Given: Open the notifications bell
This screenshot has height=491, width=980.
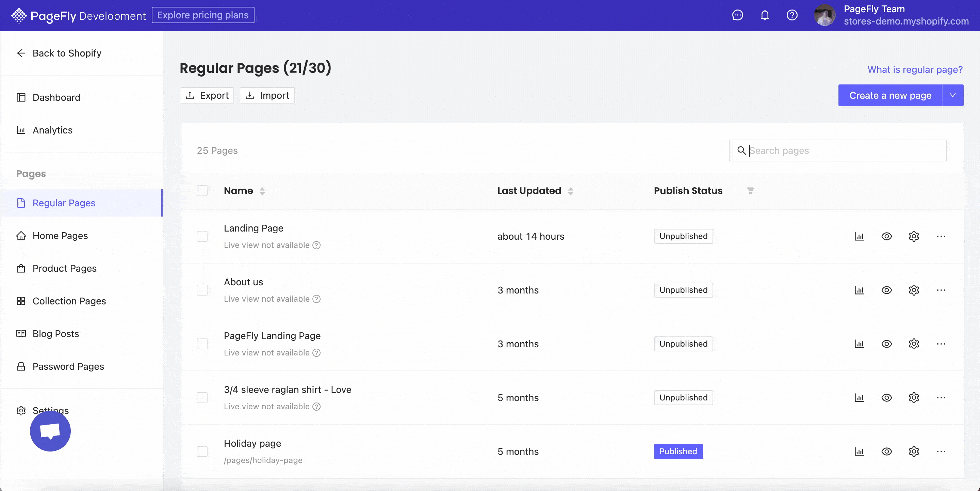Looking at the screenshot, I should 765,15.
